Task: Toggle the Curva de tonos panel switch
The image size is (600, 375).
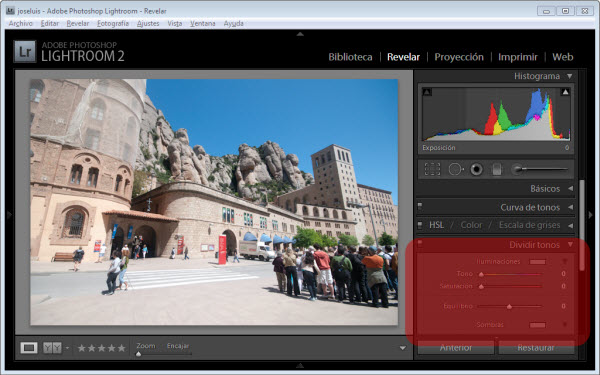Action: pyautogui.click(x=420, y=207)
